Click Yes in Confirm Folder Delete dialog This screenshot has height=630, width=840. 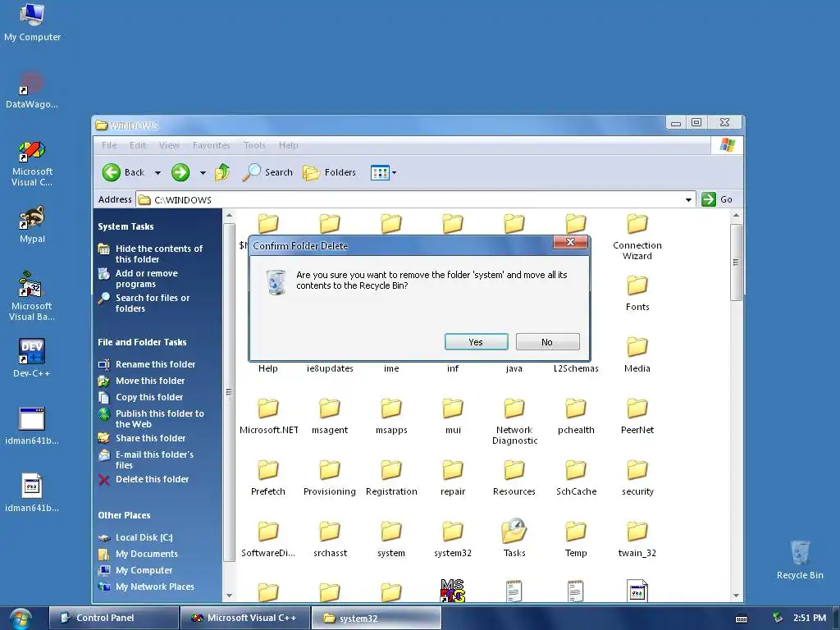point(476,342)
